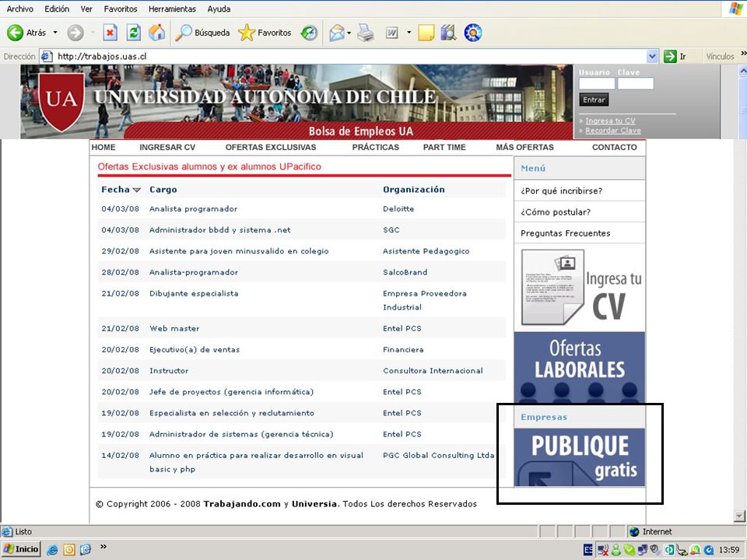The image size is (747, 560).
Task: Open the Búsqueda search panel
Action: pyautogui.click(x=202, y=33)
